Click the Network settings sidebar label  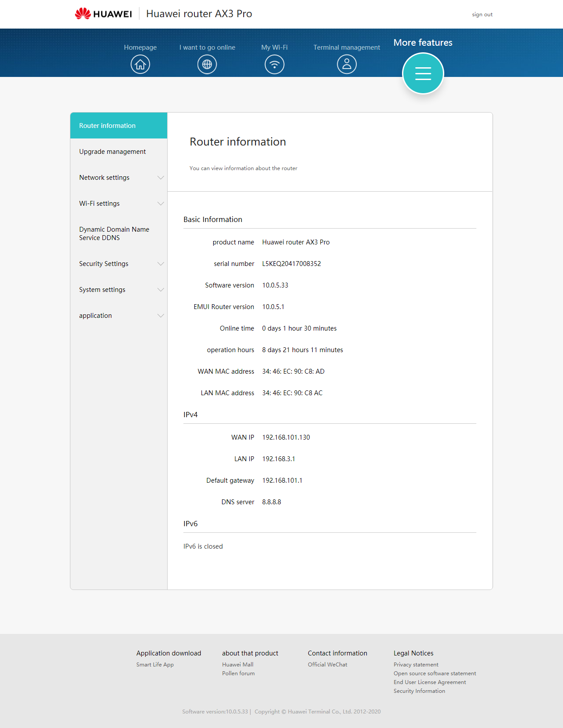[x=104, y=178]
